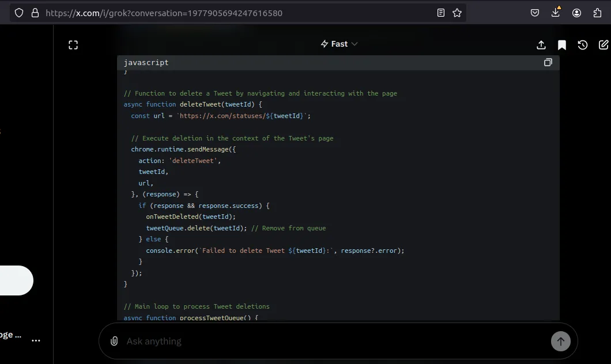The width and height of the screenshot is (611, 364).
Task: Open the Firefox account profile icon
Action: pos(576,13)
